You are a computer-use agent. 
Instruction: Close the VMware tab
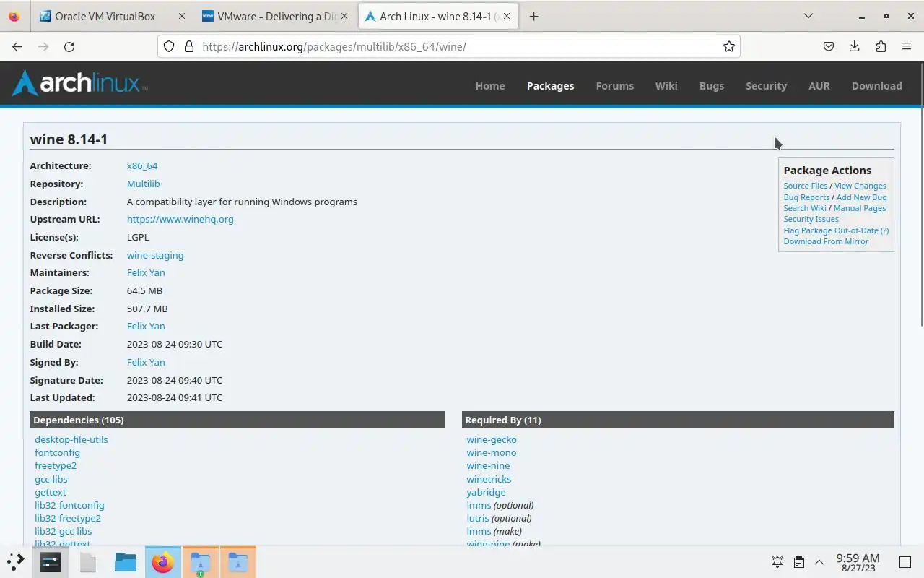[344, 16]
